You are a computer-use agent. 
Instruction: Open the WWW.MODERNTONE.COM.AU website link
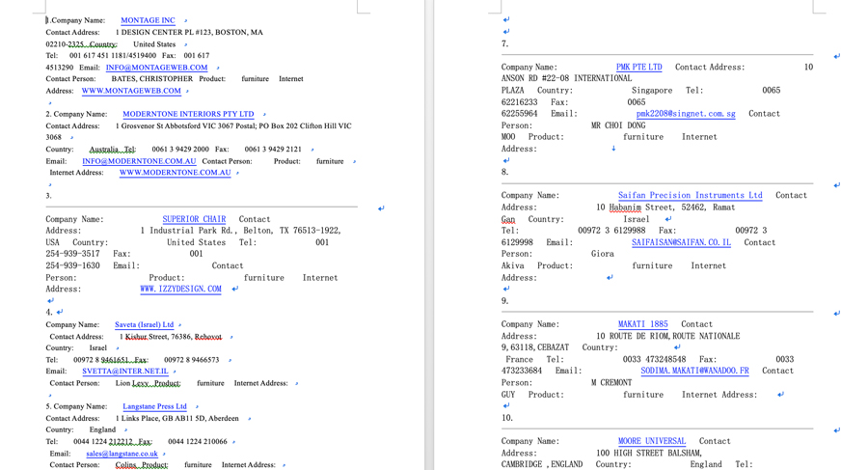point(175,173)
